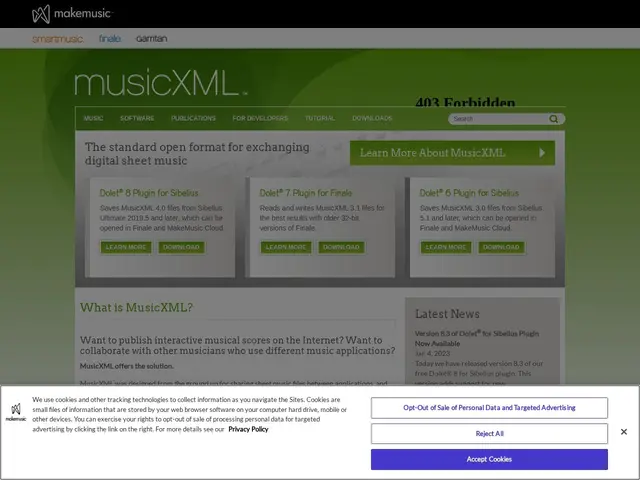Click Learn More for Dolet 7 Finale

point(286,247)
